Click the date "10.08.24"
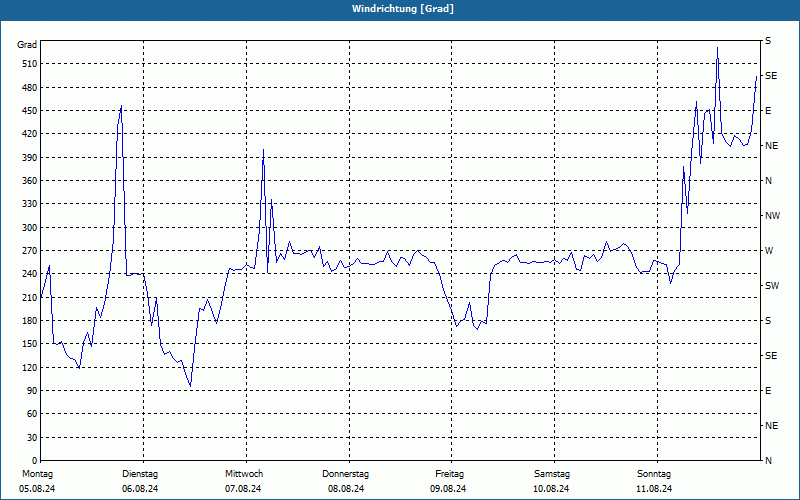This screenshot has height=500, width=800. click(551, 489)
